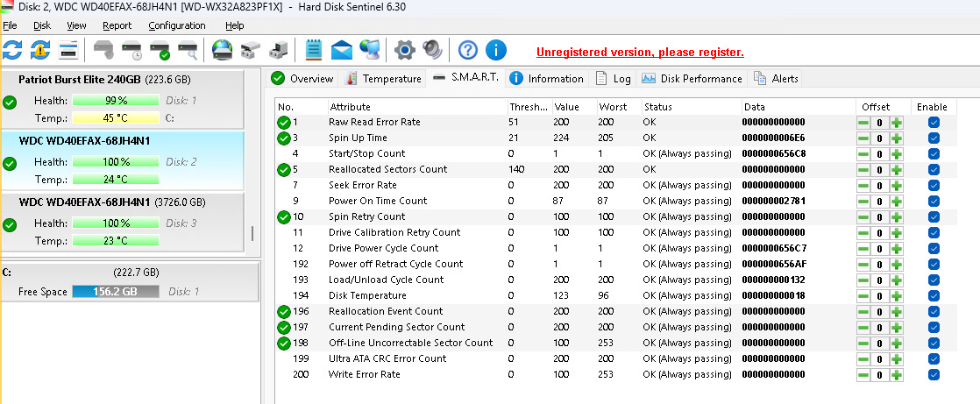This screenshot has height=404, width=980.
Task: Click the globe over disk toolbar icon
Action: click(x=223, y=50)
